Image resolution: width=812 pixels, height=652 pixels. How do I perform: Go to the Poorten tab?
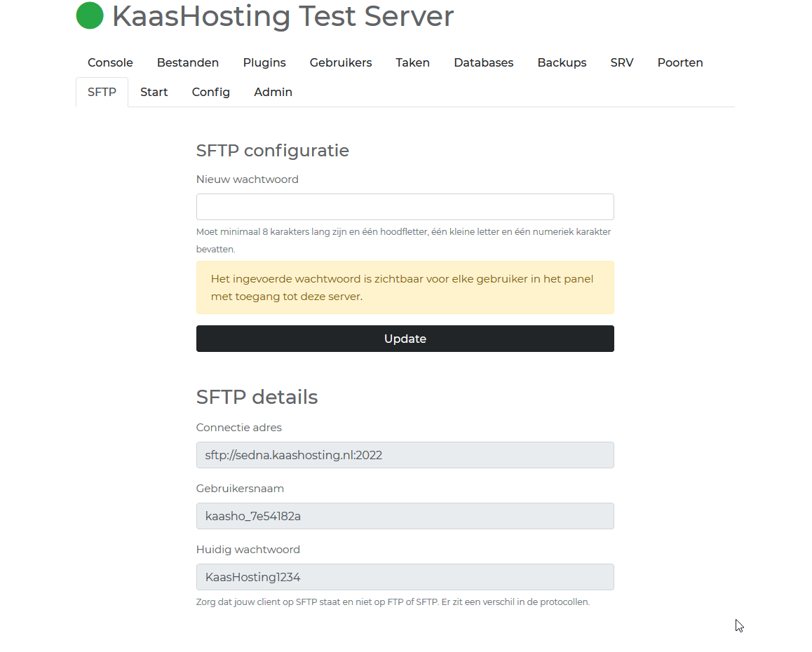tap(680, 62)
